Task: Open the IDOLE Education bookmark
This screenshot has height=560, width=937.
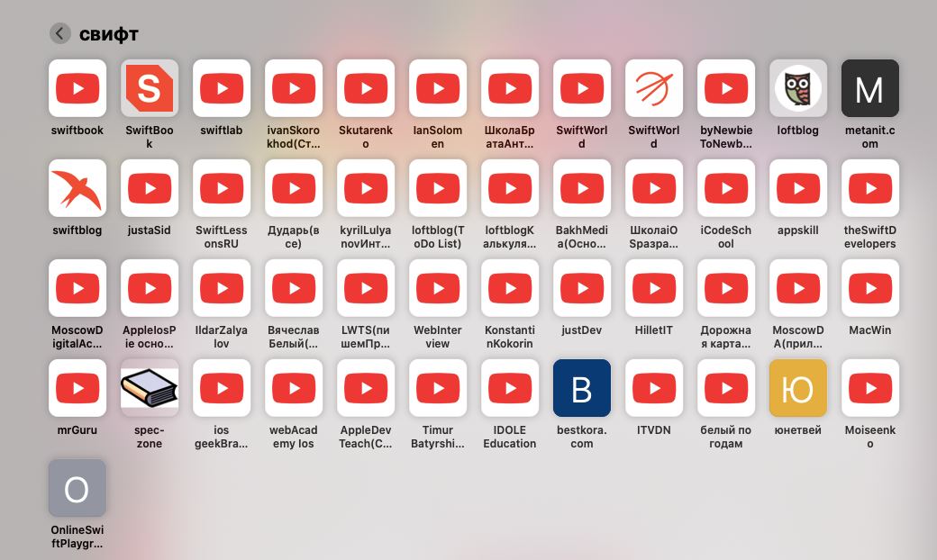Action: tap(510, 388)
